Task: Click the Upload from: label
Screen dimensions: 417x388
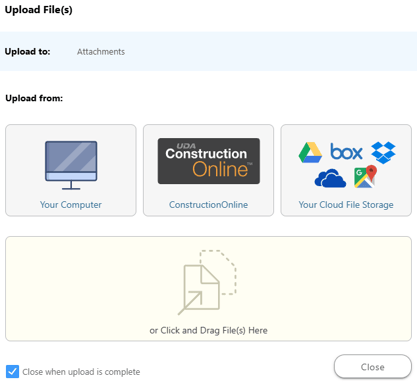Action: point(34,98)
